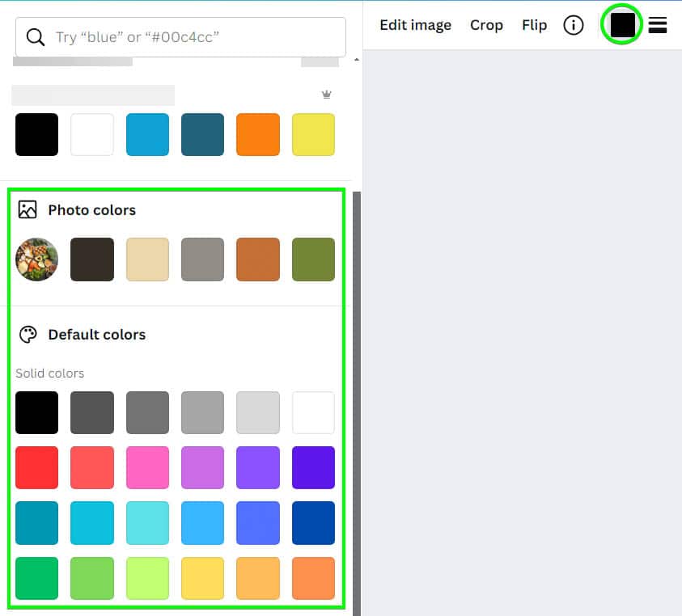The width and height of the screenshot is (682, 616).
Task: Select light orange solid color swatch
Action: coord(258,578)
